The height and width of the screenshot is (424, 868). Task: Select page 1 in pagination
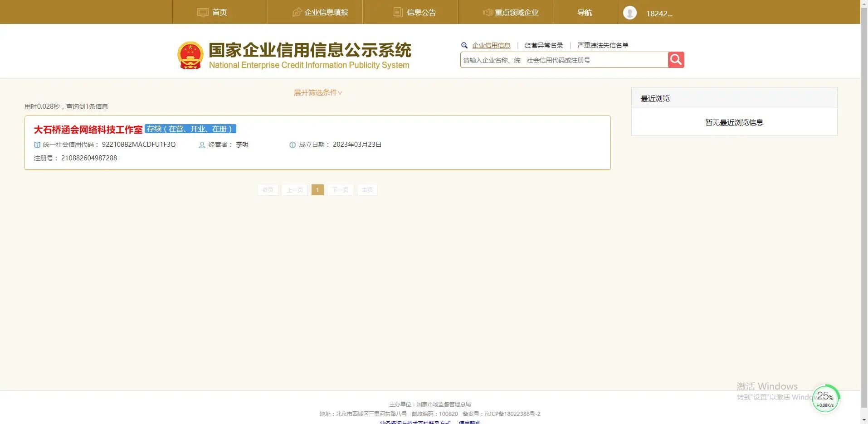[x=317, y=190]
